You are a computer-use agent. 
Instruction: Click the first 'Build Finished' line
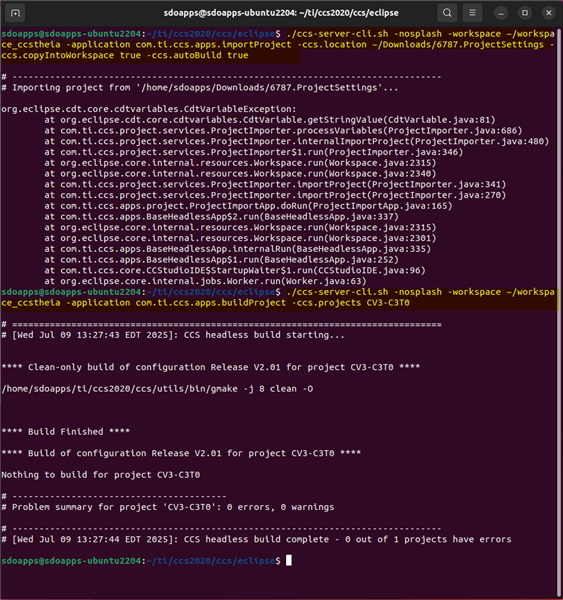click(65, 432)
